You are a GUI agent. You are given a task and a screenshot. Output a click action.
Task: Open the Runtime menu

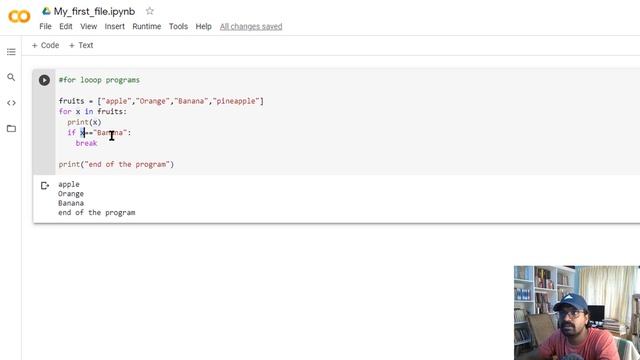pos(147,27)
